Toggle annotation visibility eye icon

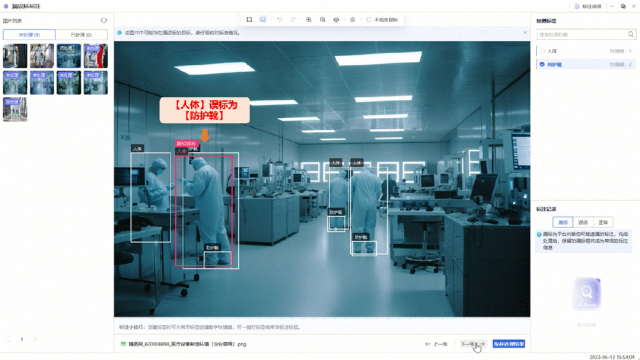pyautogui.click(x=336, y=20)
